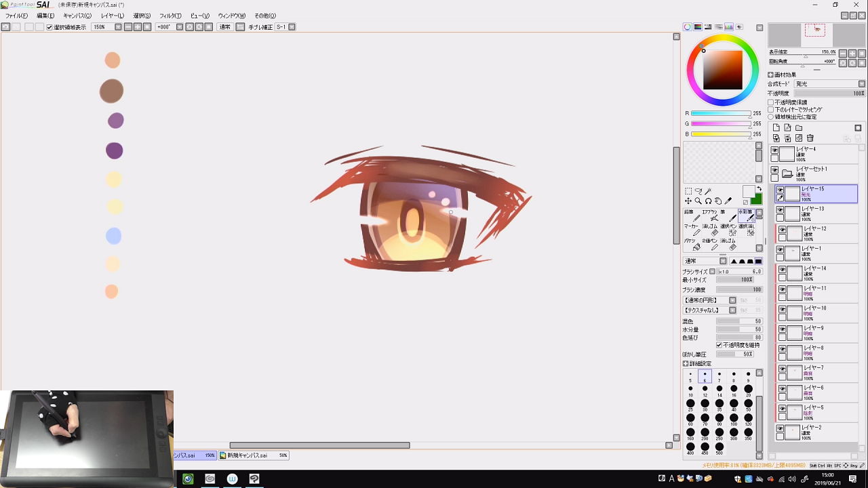Viewport: 868px width, 488px height.
Task: Expand the 画材効果 section
Action: 771,75
